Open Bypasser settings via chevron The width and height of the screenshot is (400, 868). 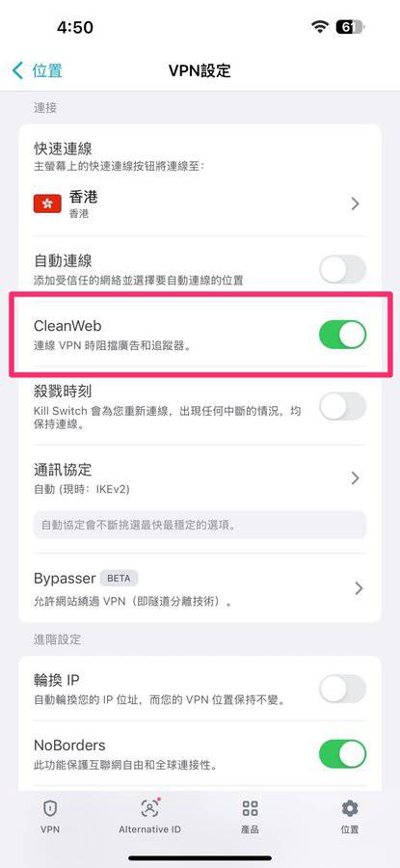(x=360, y=587)
